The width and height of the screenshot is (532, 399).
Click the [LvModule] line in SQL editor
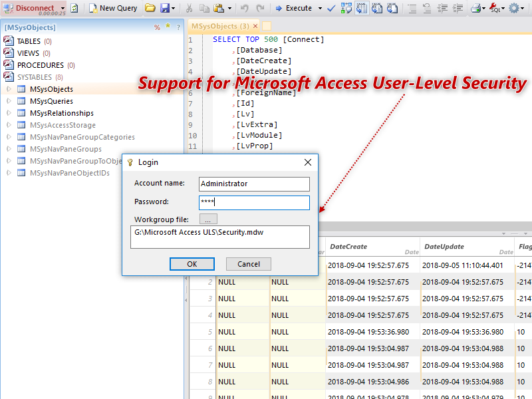point(259,136)
